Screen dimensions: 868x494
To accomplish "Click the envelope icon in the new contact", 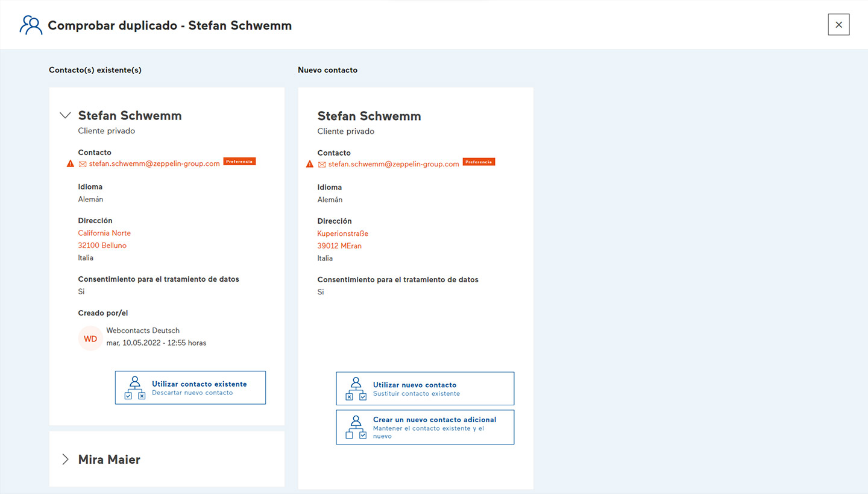I will 322,165.
